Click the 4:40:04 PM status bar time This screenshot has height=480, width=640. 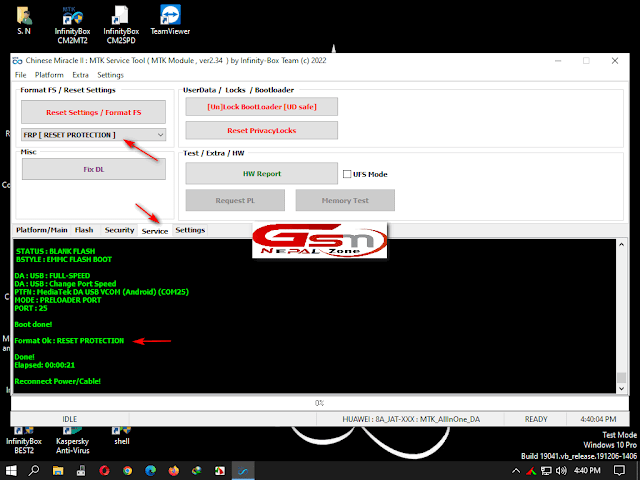click(x=598, y=419)
